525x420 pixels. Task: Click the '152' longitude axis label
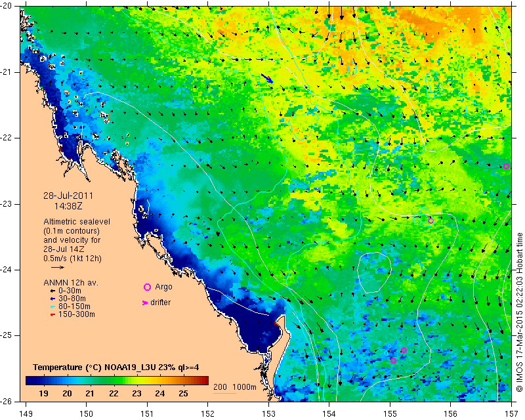click(x=208, y=414)
